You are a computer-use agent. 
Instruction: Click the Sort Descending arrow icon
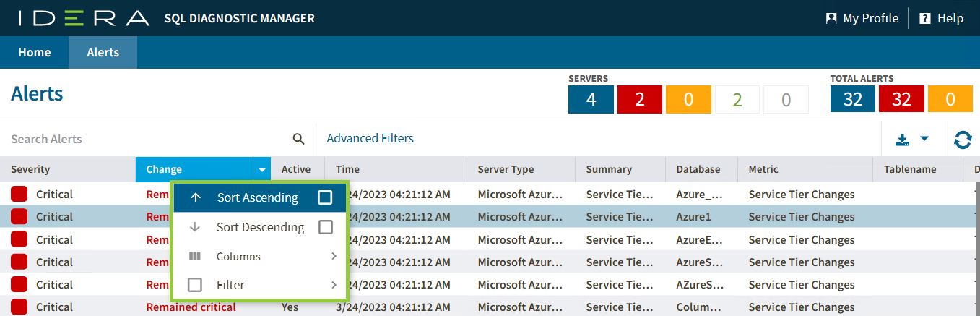pos(194,227)
